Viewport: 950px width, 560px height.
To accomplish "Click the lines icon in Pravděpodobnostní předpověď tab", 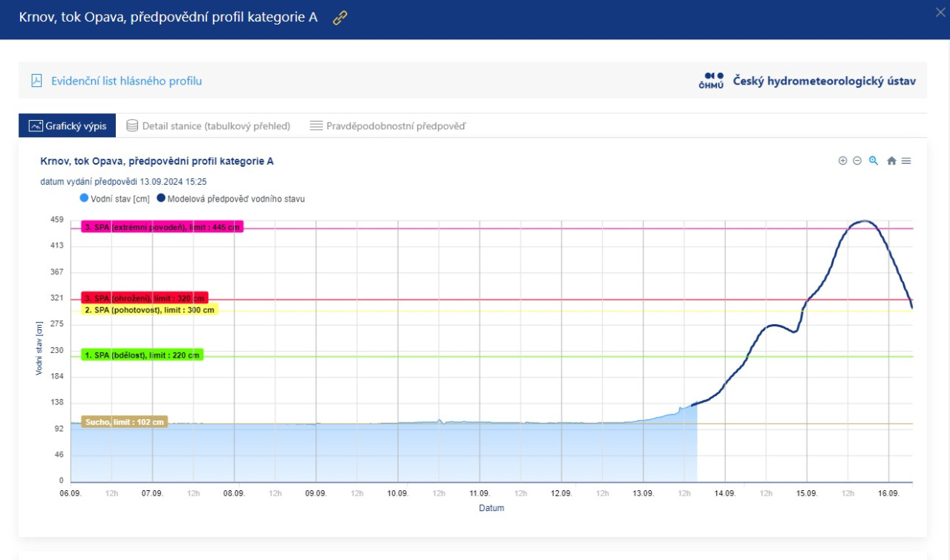I will pyautogui.click(x=315, y=126).
